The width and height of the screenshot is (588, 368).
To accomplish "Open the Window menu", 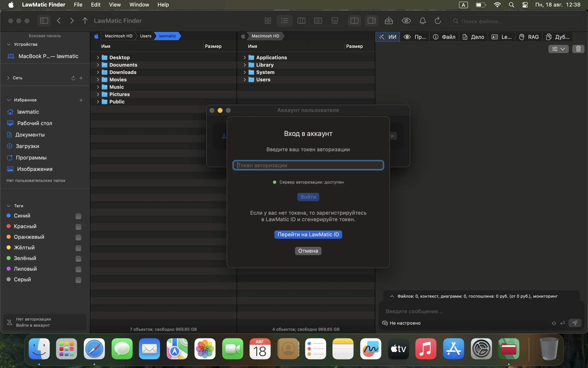I will click(x=139, y=5).
